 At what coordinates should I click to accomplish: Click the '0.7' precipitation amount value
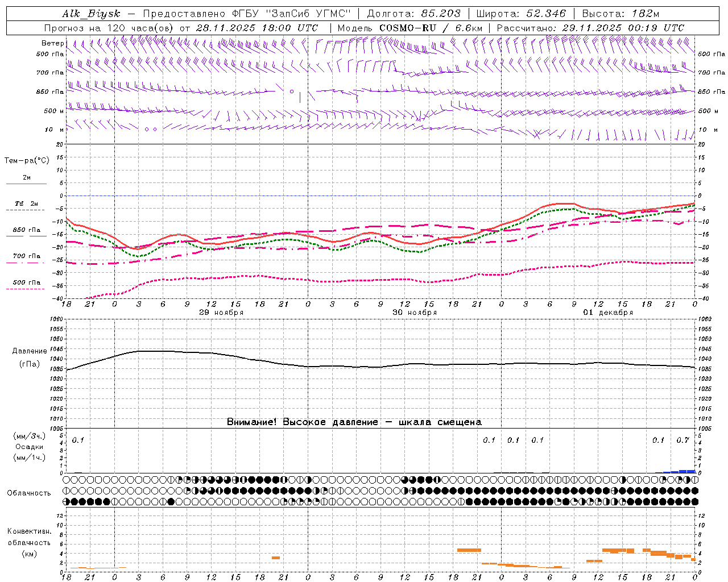(x=682, y=440)
